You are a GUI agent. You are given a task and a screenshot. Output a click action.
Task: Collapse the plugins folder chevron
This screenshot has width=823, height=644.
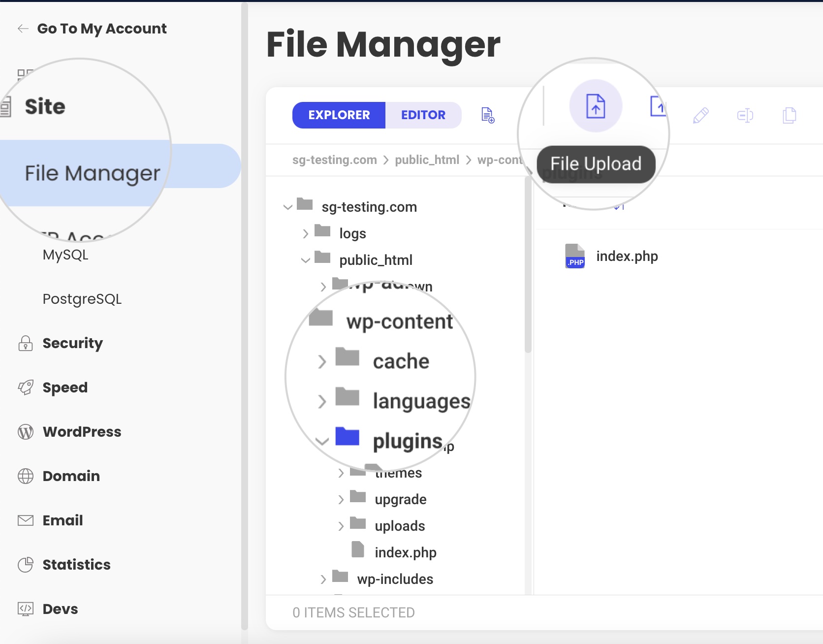[322, 442]
